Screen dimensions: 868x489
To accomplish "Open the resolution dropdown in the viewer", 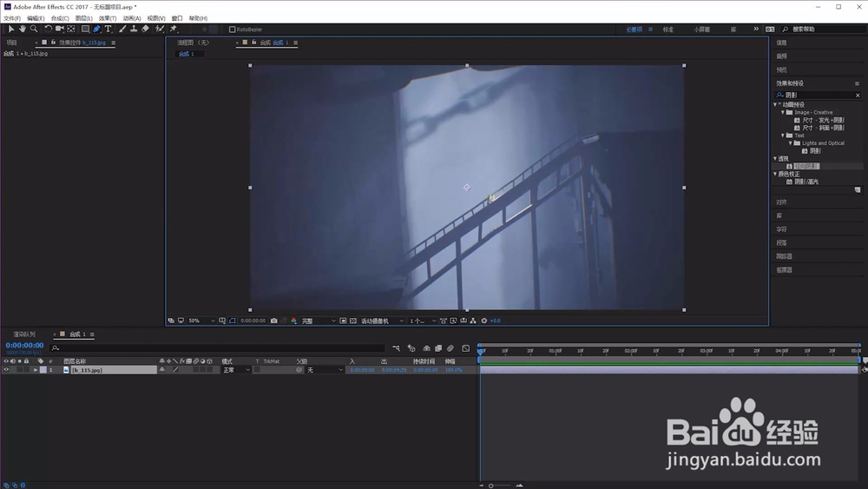I will [319, 320].
